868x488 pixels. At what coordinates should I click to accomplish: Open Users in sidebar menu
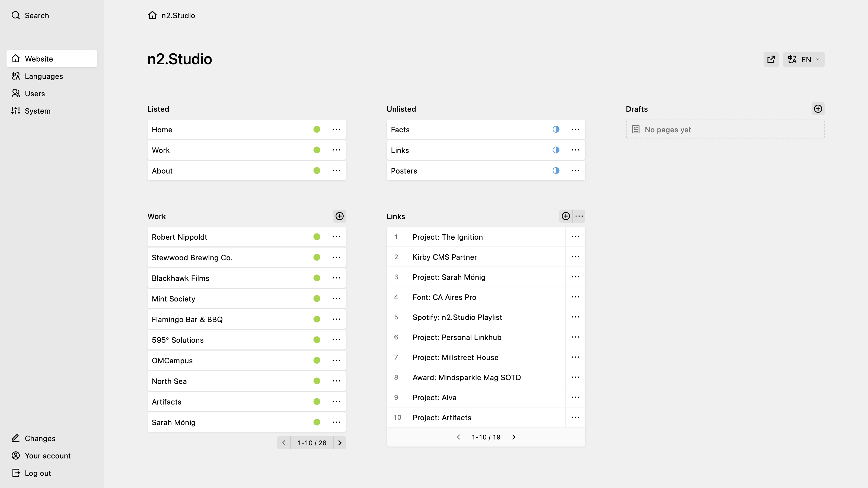(52, 94)
